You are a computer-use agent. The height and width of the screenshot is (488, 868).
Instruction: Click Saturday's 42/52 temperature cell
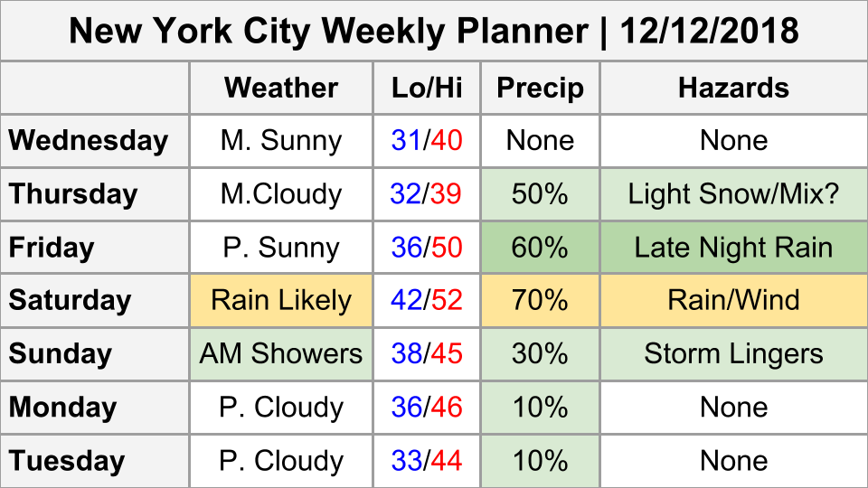(427, 300)
